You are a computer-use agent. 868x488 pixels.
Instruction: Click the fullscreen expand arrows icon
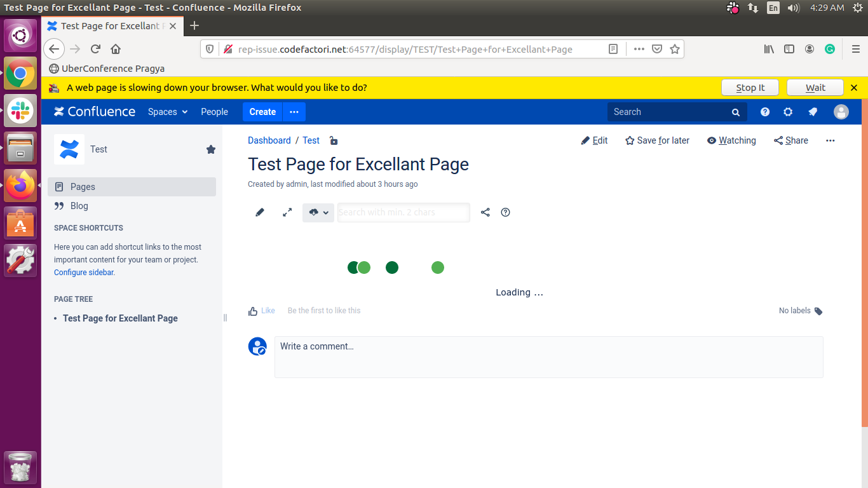(287, 212)
